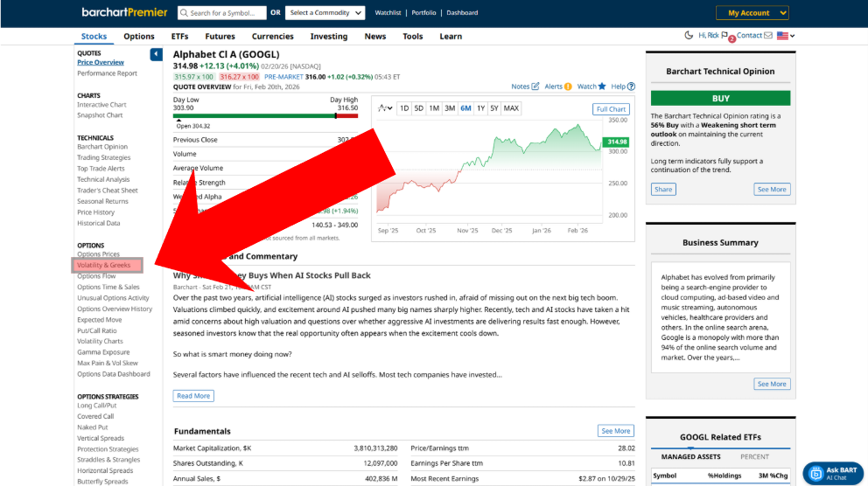Open the Options menu tab

pyautogui.click(x=138, y=37)
